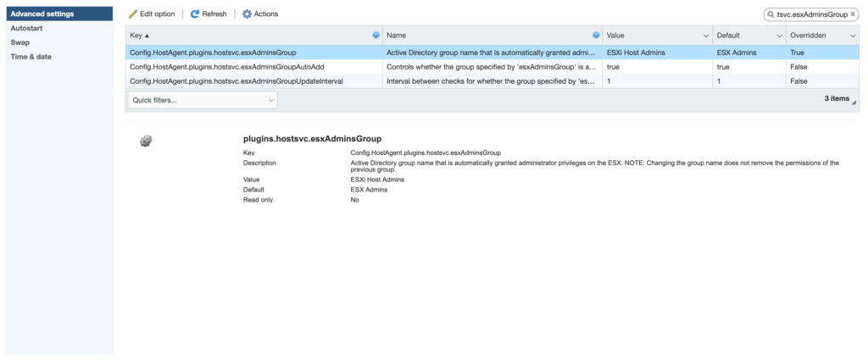Open the Name column filter icon
The width and height of the screenshot is (868, 360).
[595, 36]
